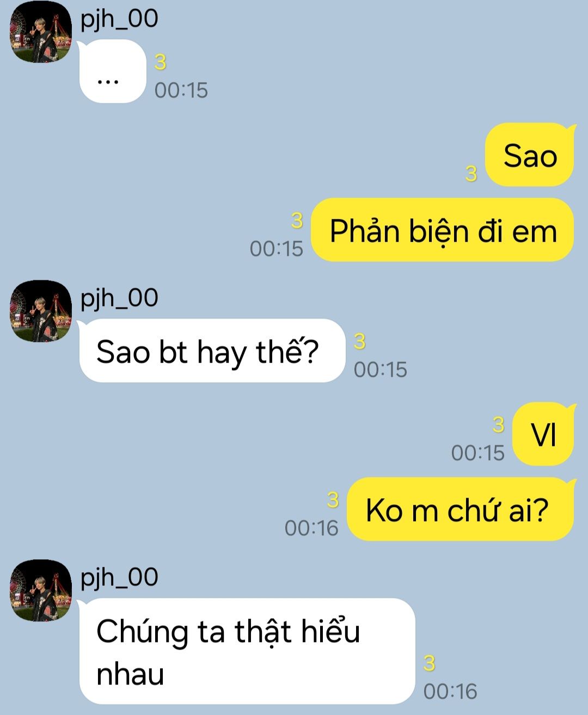Tap the pjh_00 username above '...' bubble

(x=119, y=19)
